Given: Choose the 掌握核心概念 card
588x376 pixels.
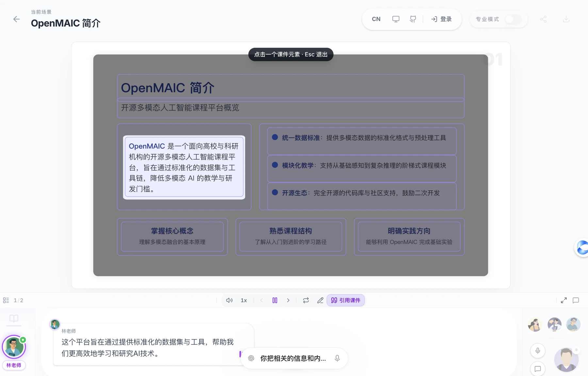Looking at the screenshot, I should point(172,237).
